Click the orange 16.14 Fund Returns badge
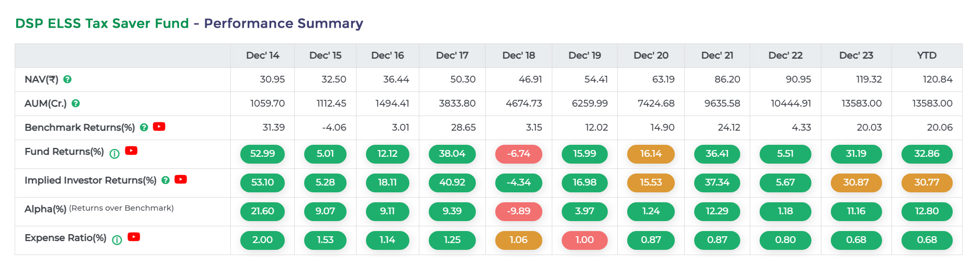980x265 pixels. (x=651, y=154)
